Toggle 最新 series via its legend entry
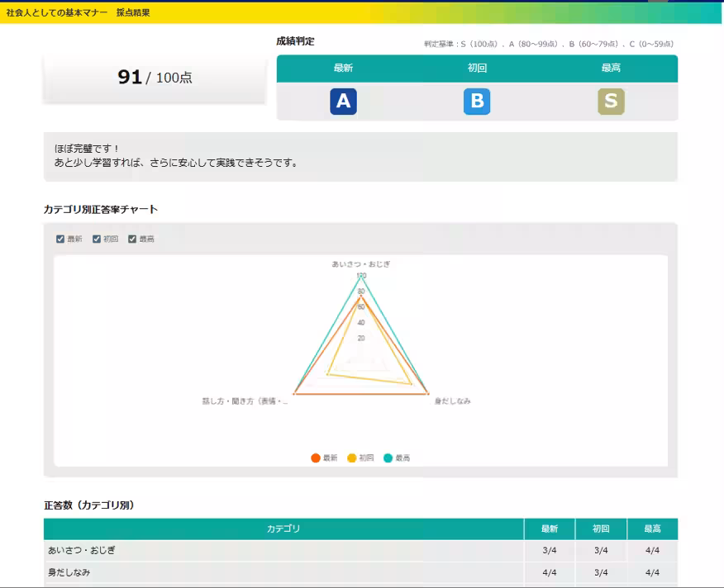This screenshot has width=724, height=588. click(x=324, y=458)
